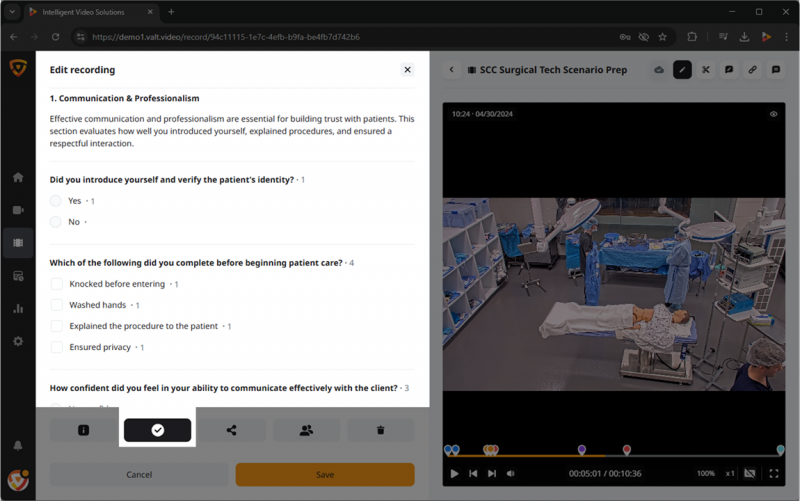Open the browser extensions puzzle icon
This screenshot has height=501, width=800.
click(692, 37)
